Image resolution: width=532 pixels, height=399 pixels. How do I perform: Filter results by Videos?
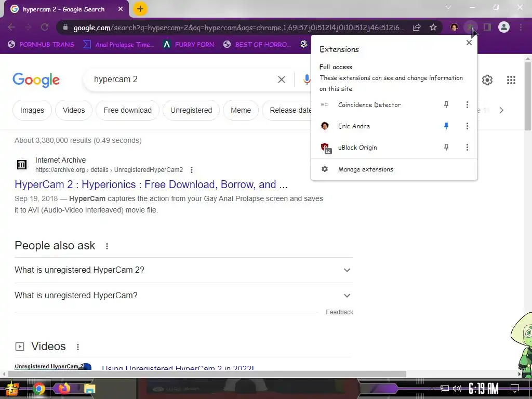click(x=74, y=110)
